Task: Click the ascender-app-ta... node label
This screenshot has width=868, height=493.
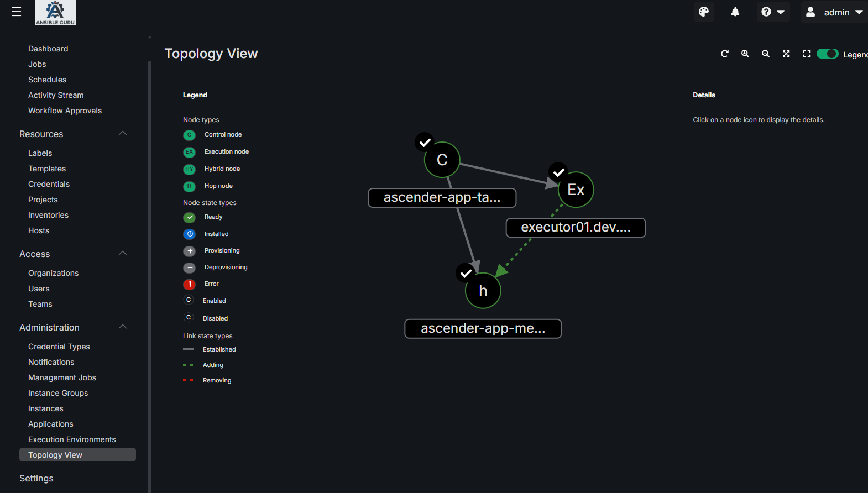Action: pyautogui.click(x=442, y=198)
